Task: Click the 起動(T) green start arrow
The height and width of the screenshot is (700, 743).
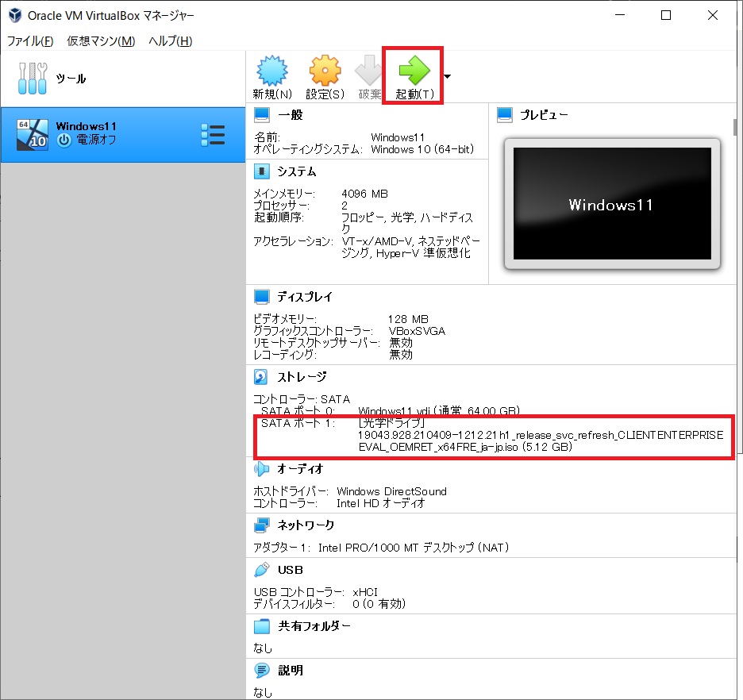Action: pos(414,71)
